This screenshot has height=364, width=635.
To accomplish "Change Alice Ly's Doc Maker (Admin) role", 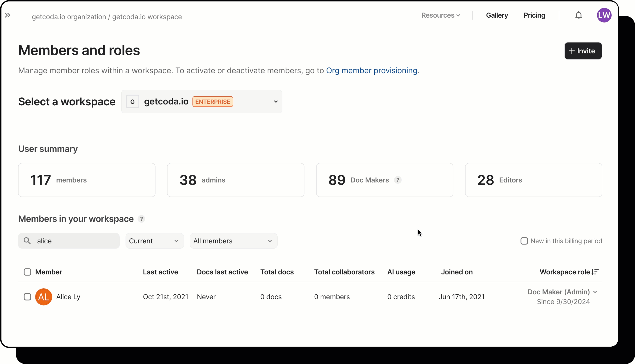I will [x=562, y=292].
